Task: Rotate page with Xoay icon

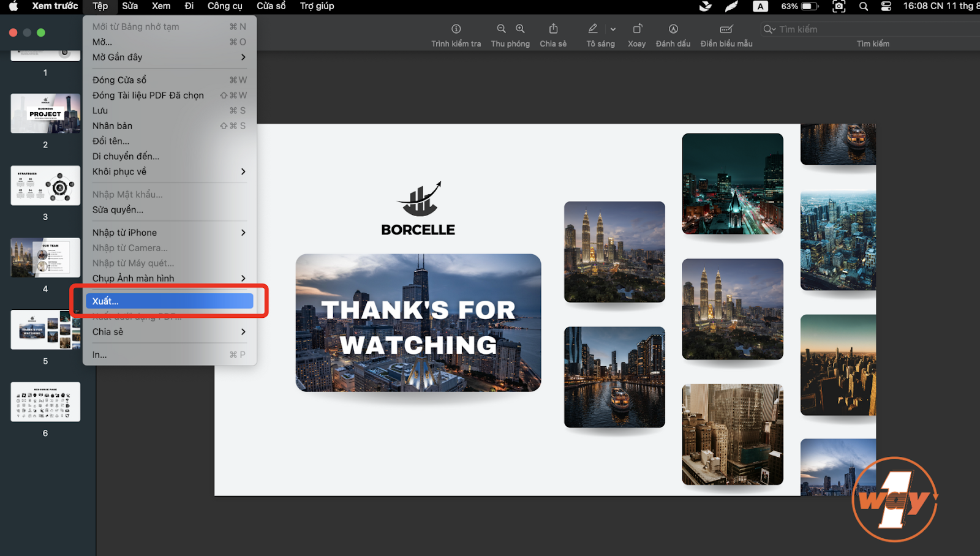Action: coord(637,29)
